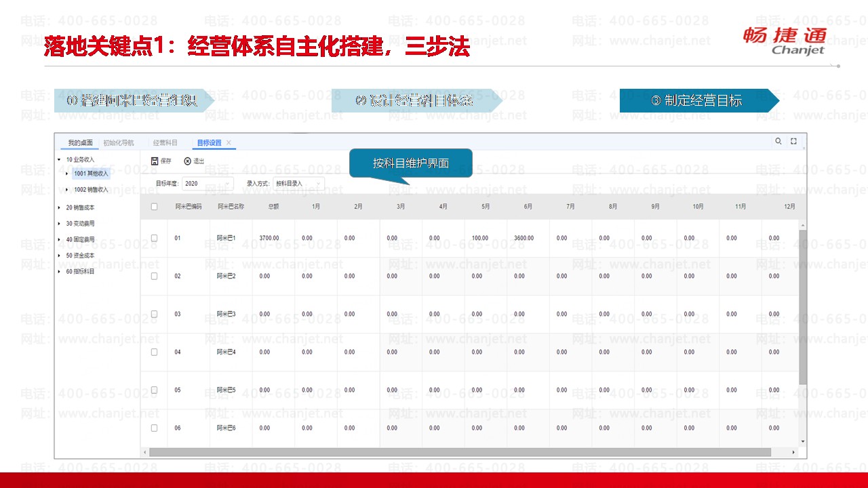This screenshot has height=488, width=868.
Task: Close the 目标设置 tab with its X
Action: 229,142
